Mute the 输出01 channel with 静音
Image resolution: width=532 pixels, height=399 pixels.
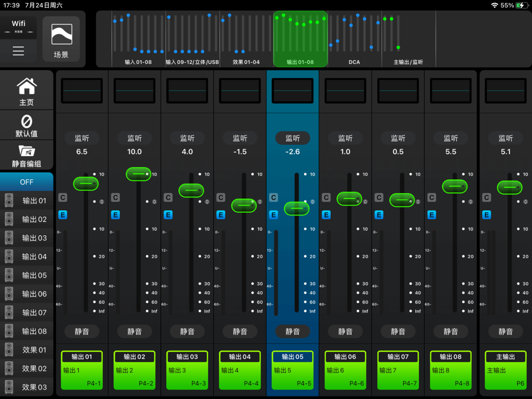point(82,331)
